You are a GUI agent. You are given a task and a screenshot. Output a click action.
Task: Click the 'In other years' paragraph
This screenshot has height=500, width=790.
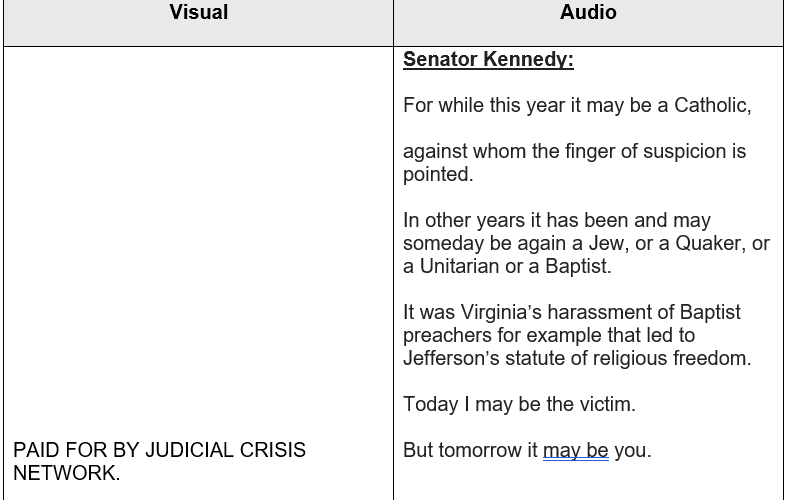click(586, 243)
